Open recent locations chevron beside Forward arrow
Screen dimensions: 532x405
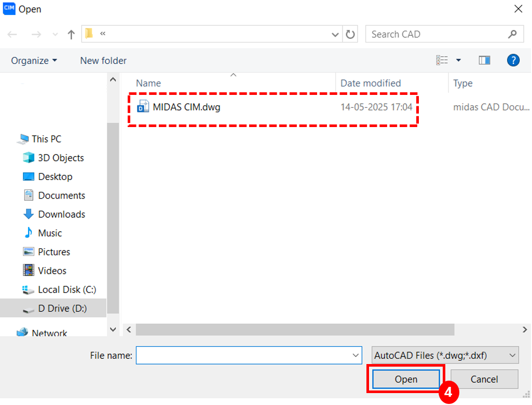(x=55, y=35)
